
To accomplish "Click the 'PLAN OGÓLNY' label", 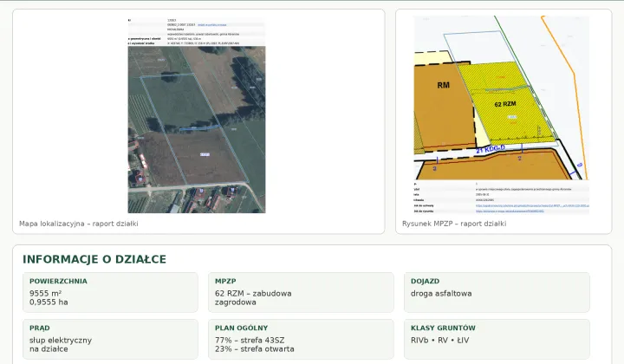I will 241,328.
